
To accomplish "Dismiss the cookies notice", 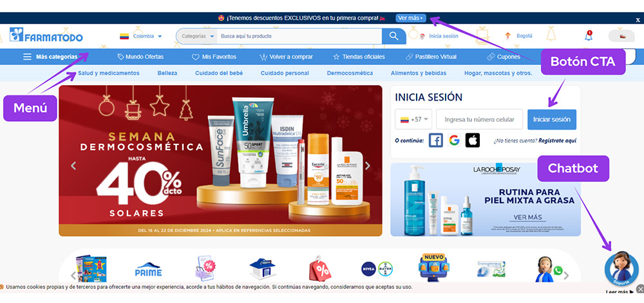I will 640,289.
